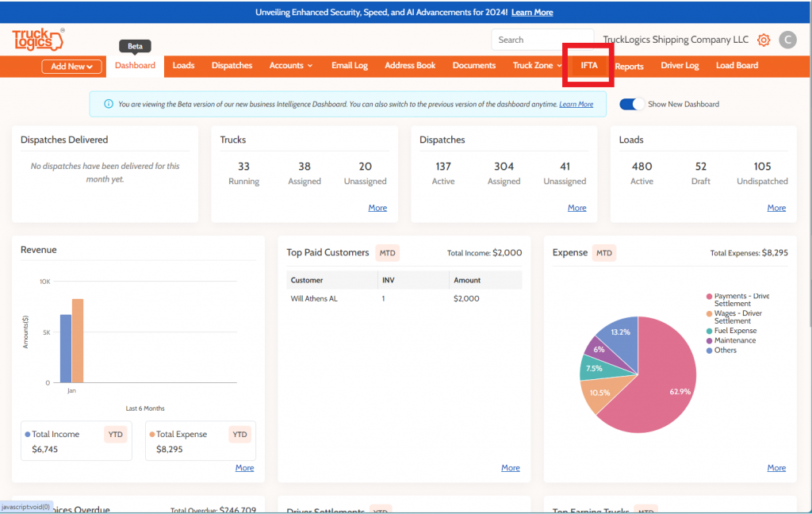Click More link in Loads card

776,208
